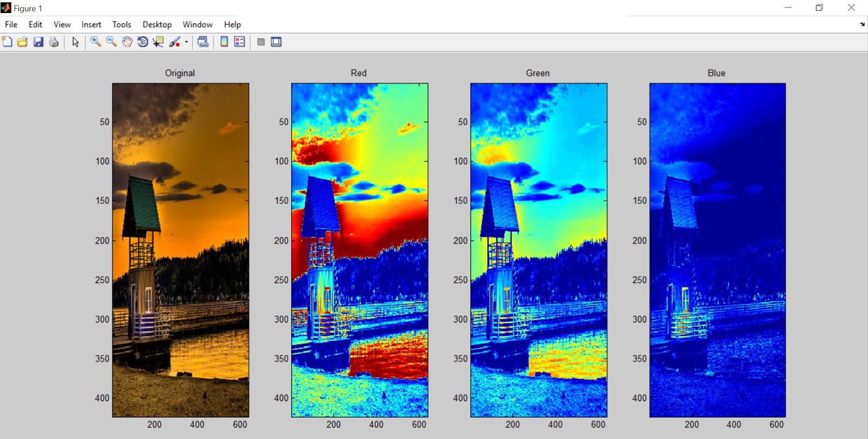
Task: Click the "Red" subplot title
Action: (x=359, y=73)
